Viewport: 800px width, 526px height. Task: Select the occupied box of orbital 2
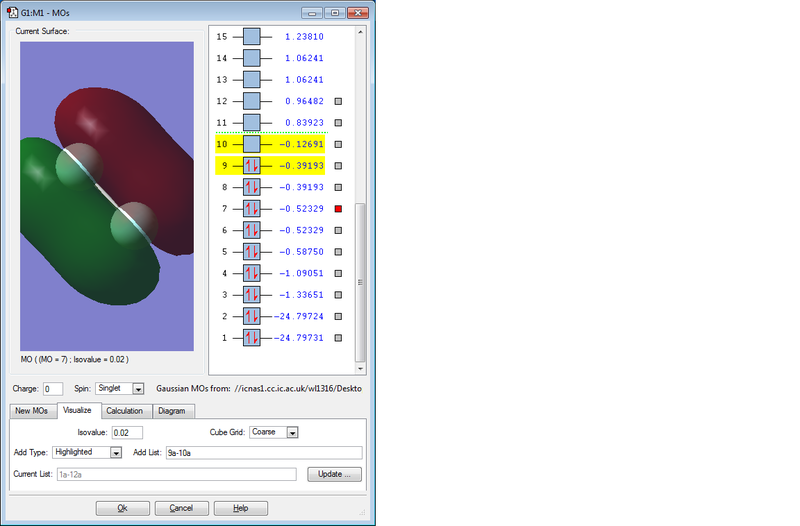pyautogui.click(x=252, y=316)
